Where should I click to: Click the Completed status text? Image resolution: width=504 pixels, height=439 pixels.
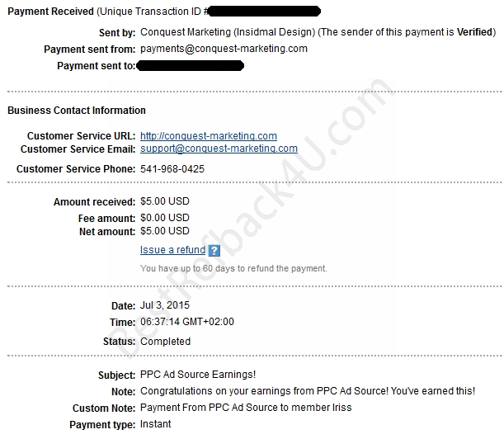point(166,342)
